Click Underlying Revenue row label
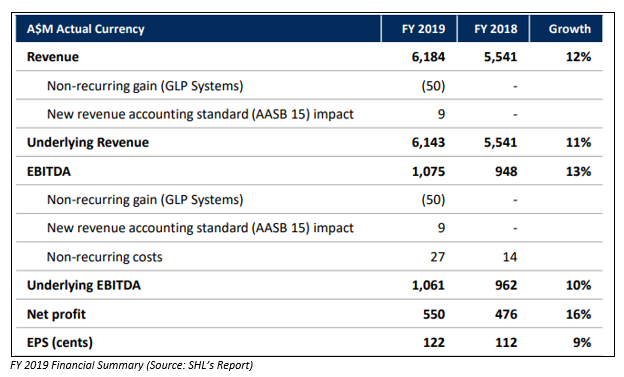This screenshot has height=377, width=624. tap(88, 143)
